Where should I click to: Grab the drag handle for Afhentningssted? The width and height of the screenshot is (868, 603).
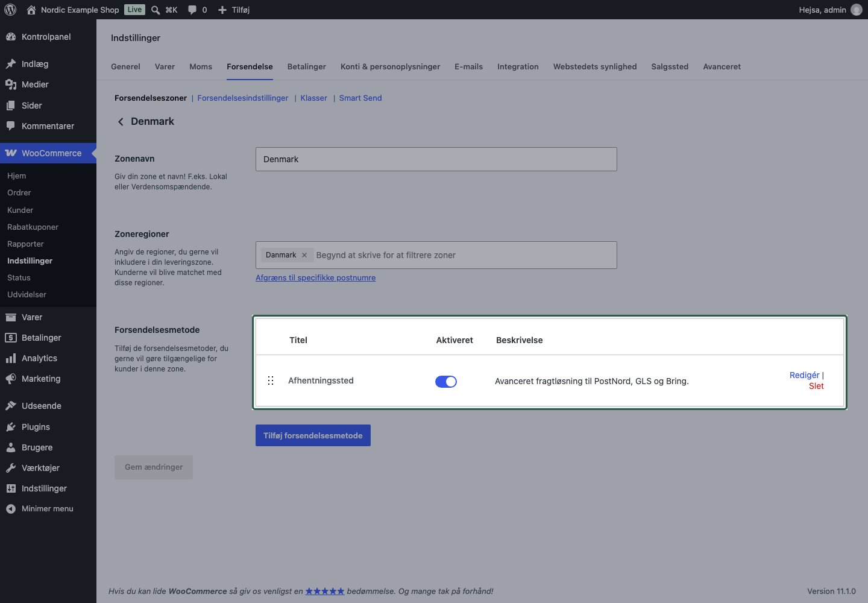click(x=271, y=380)
